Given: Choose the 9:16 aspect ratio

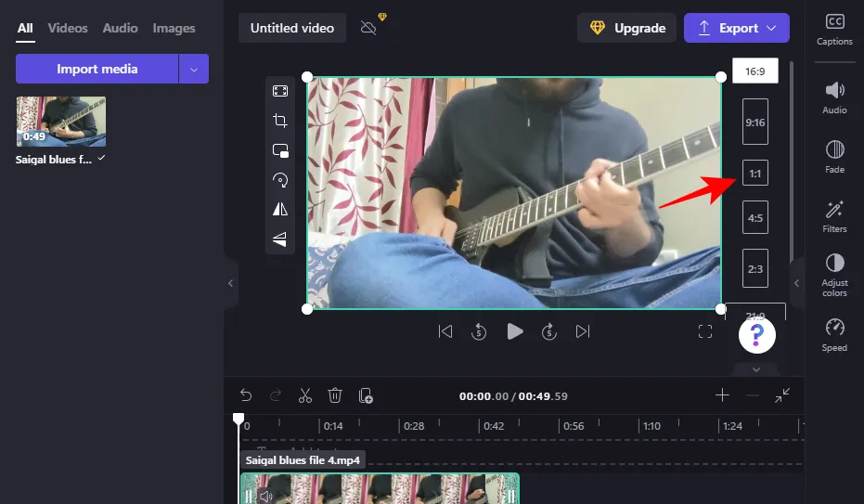Looking at the screenshot, I should coord(755,122).
